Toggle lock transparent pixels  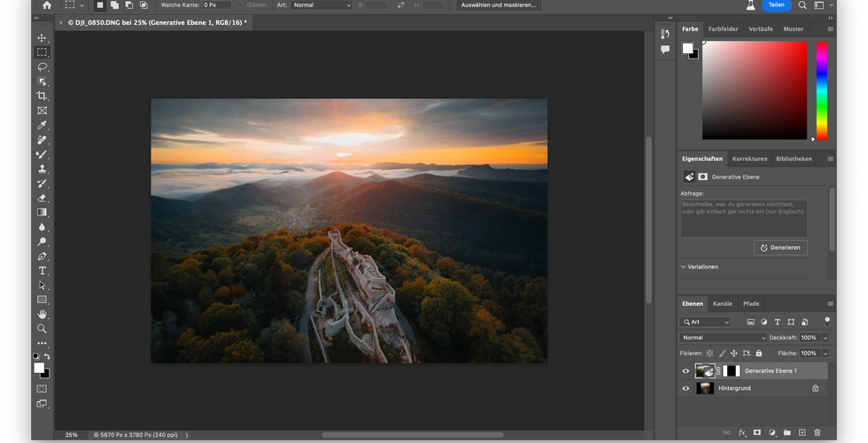point(709,353)
